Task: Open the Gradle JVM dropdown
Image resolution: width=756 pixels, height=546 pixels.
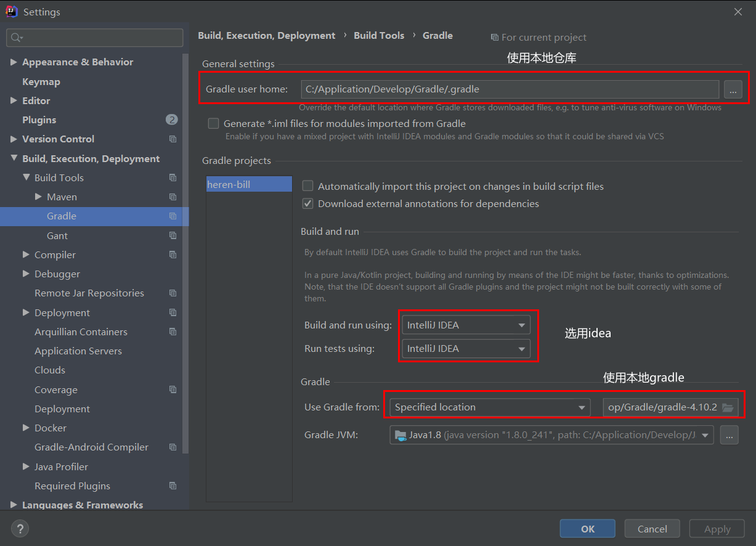Action: [x=551, y=435]
